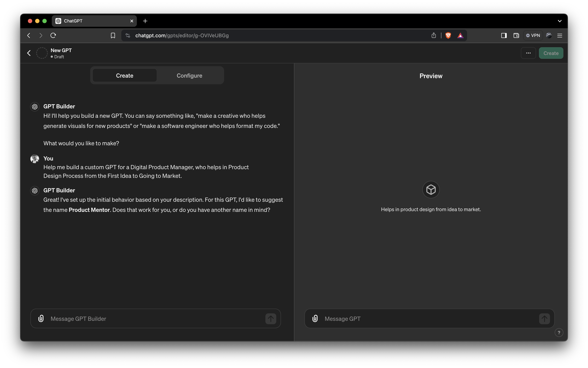
Task: Click the attachment paperclip in GPT Builder input
Action: click(x=41, y=319)
